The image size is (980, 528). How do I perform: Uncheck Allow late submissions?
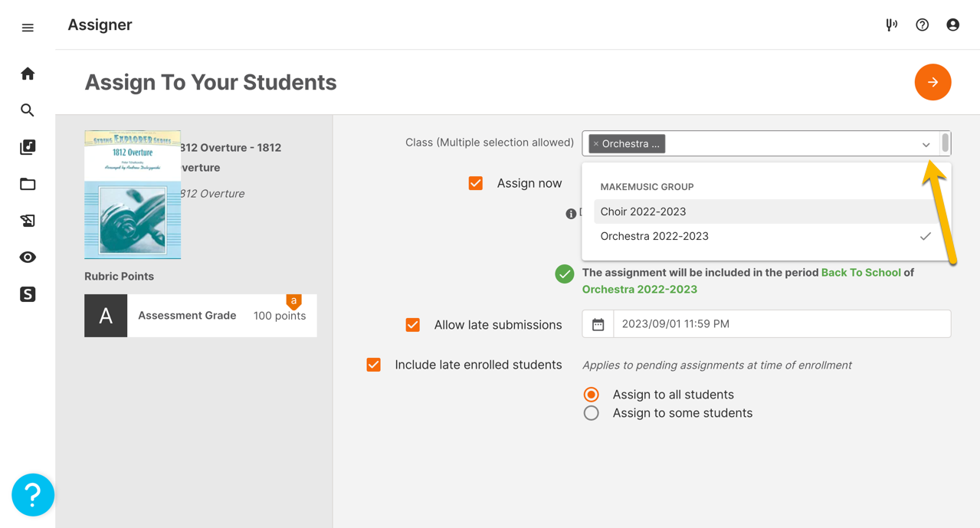[x=413, y=325]
